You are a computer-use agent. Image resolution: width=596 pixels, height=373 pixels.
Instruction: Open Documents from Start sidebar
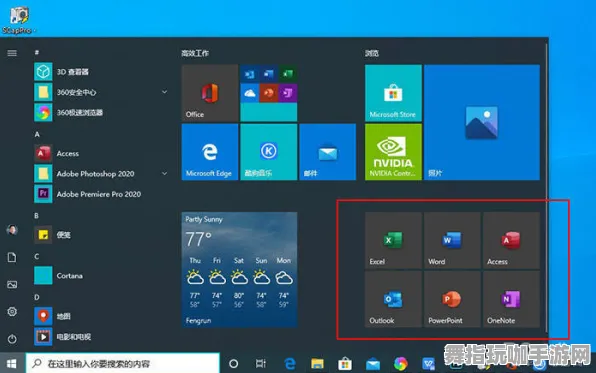[12, 257]
